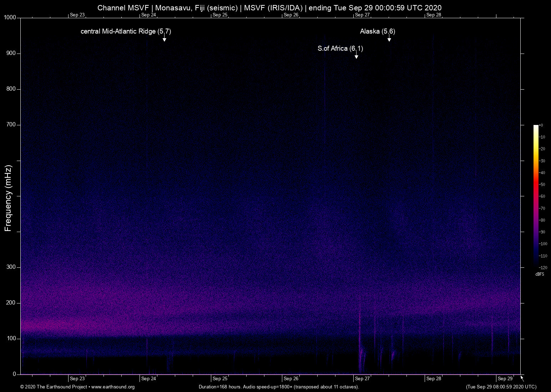The height and width of the screenshot is (392, 551).
Task: Click the 100 mHz axis label
Action: click(x=11, y=338)
